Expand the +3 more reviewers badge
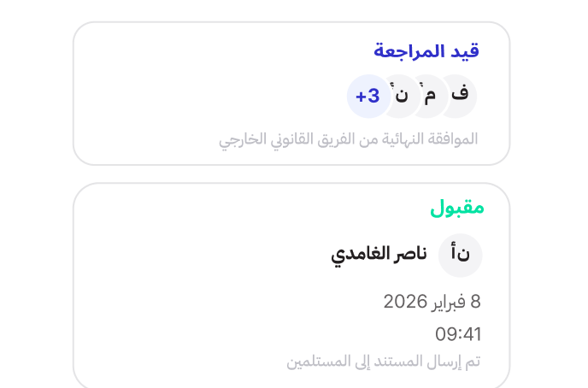 pyautogui.click(x=367, y=95)
